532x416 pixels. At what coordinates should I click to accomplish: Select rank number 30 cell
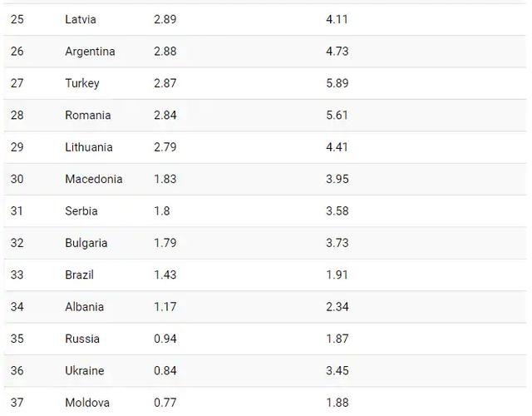(x=17, y=179)
